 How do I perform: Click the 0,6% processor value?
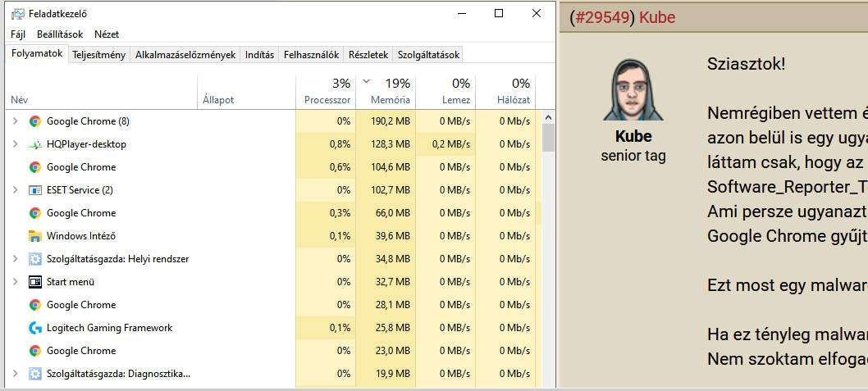click(x=340, y=167)
